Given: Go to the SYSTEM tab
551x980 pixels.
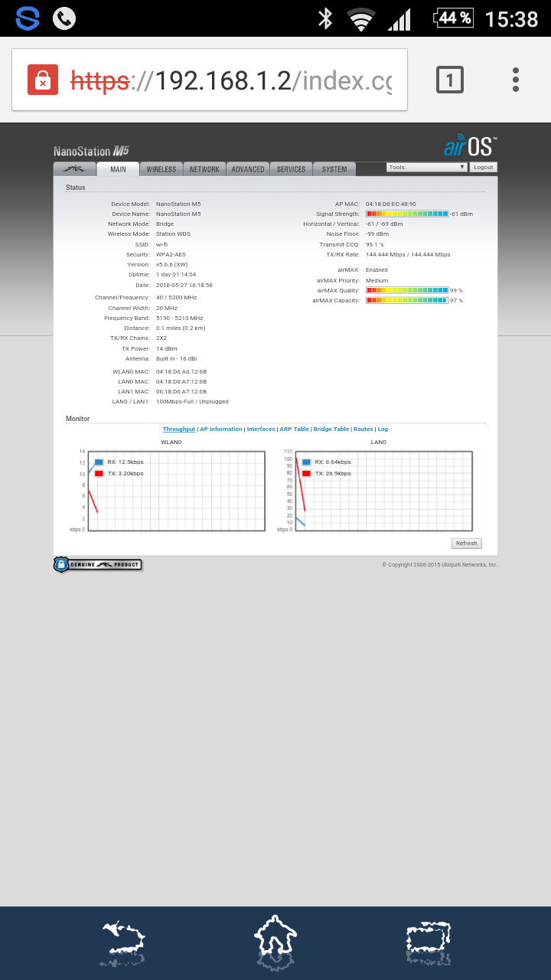Looking at the screenshot, I should pyautogui.click(x=334, y=169).
